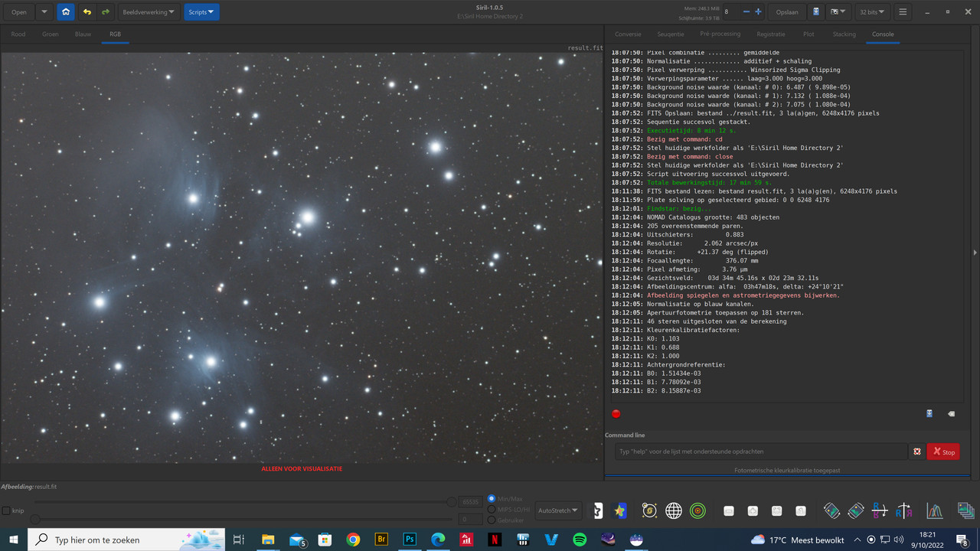Mirror the image horizontally via the R↔Я icon
Screen dimensions: 980x551
click(x=903, y=510)
